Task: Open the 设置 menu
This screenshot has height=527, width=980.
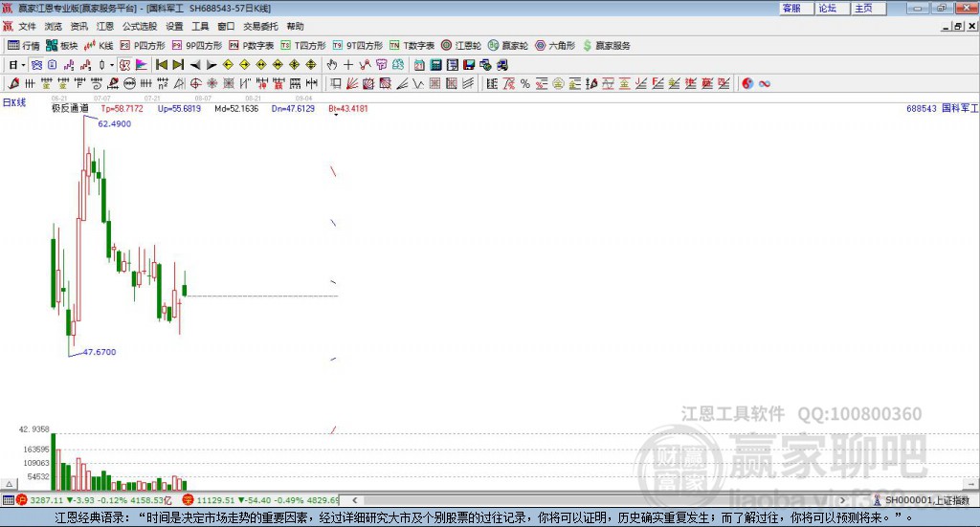Action: click(174, 26)
